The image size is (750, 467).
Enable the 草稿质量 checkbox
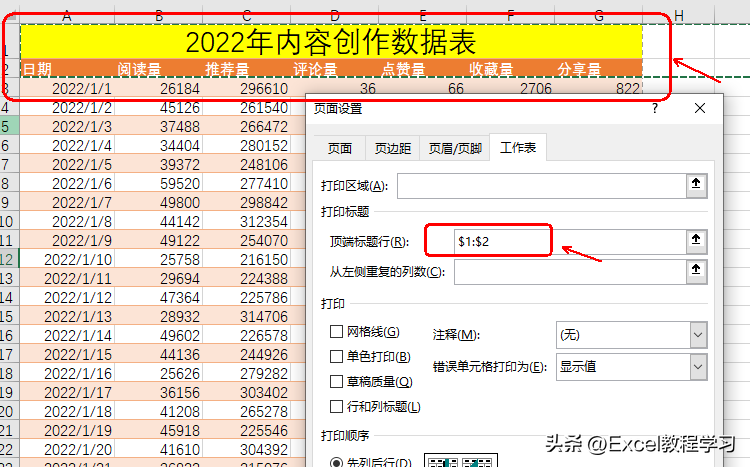[337, 381]
